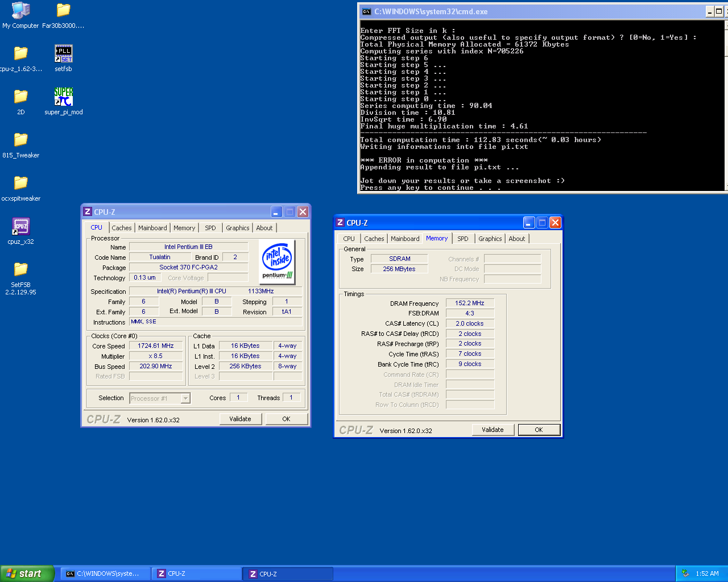The image size is (728, 582).
Task: Open the 815_Tweaker folder
Action: (x=20, y=144)
